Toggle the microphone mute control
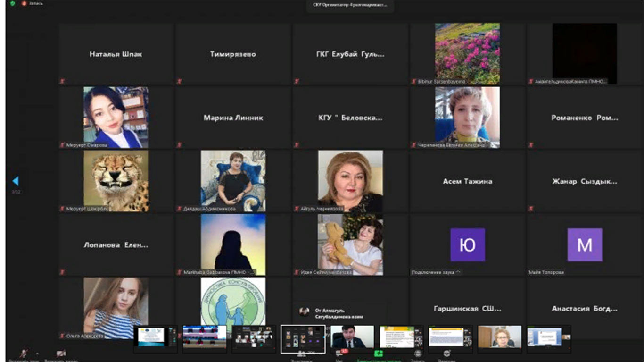The image size is (644, 362). tap(25, 353)
